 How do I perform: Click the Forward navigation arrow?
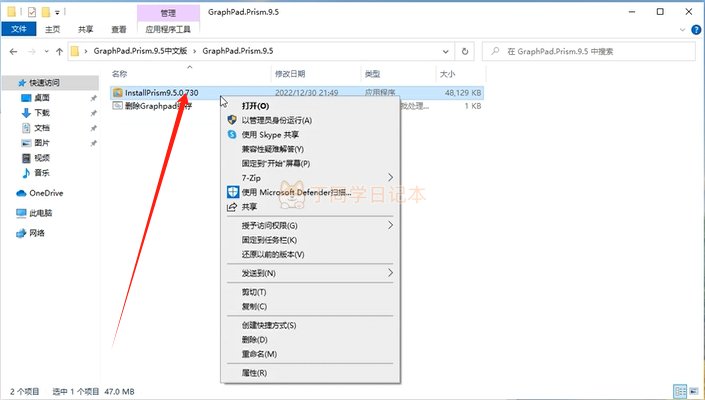coord(31,52)
